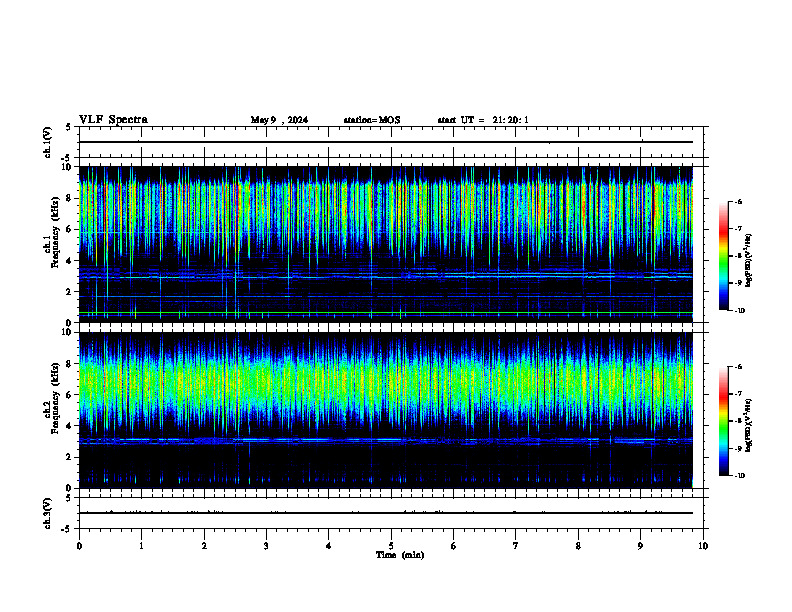Image resolution: width=792 pixels, height=612 pixels.
Task: Click the "-6" label on ch.2 color bar
Action: (738, 367)
